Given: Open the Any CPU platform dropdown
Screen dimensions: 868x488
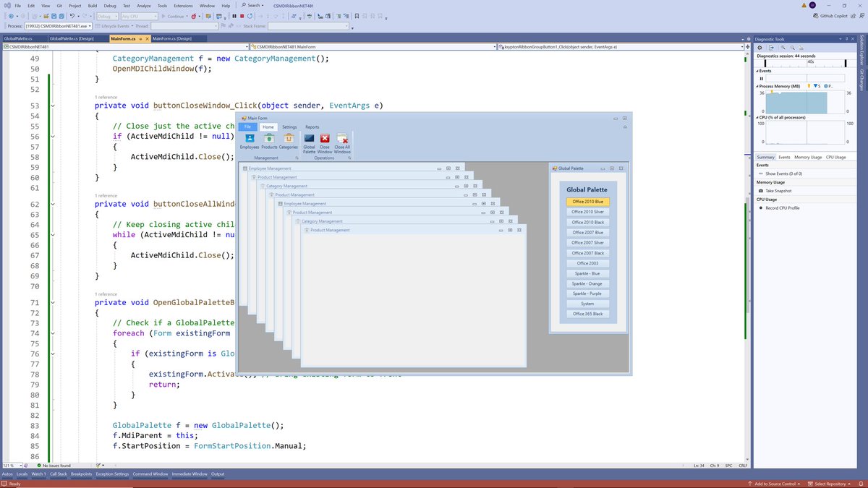Looking at the screenshot, I should click(x=139, y=16).
